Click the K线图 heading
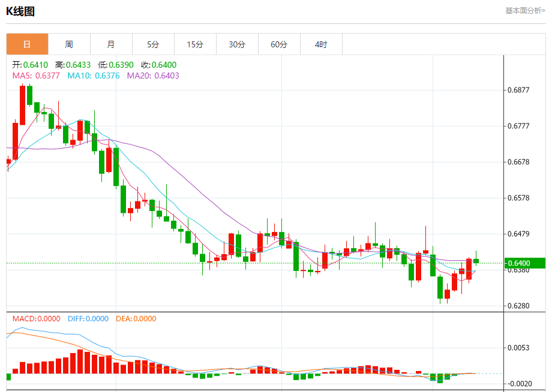The width and height of the screenshot is (552, 392). (x=20, y=11)
